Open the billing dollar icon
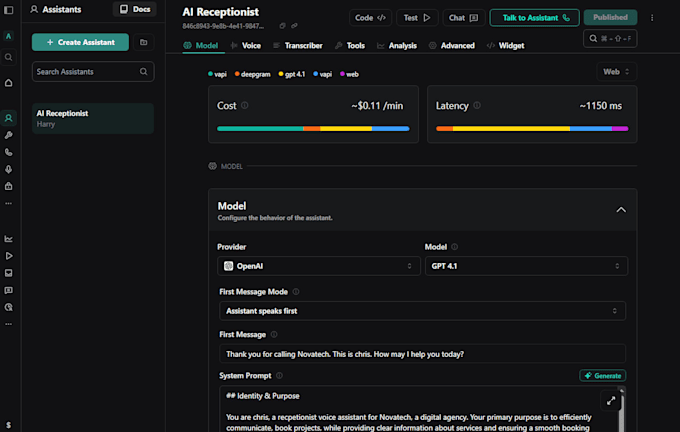The width and height of the screenshot is (680, 432). (8, 425)
